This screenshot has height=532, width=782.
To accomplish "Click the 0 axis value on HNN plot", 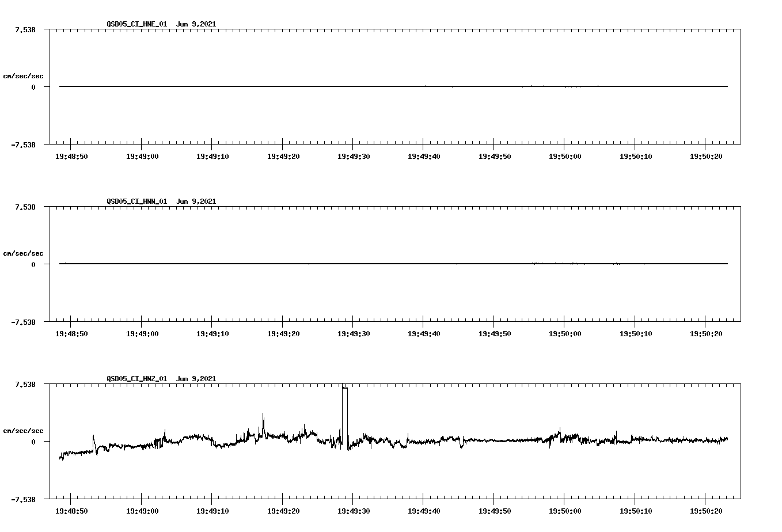I will coord(33,265).
